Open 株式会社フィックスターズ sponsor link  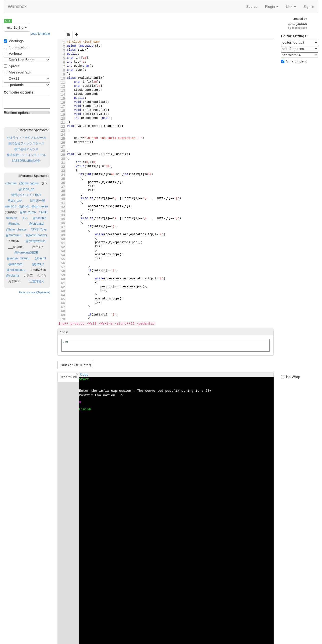point(26,143)
